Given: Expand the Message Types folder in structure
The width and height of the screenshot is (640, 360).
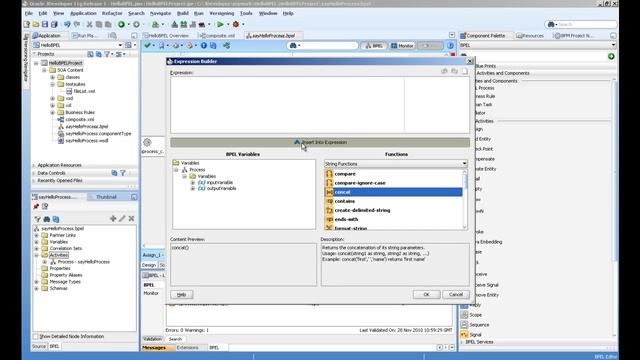Looking at the screenshot, I should click(x=37, y=282).
